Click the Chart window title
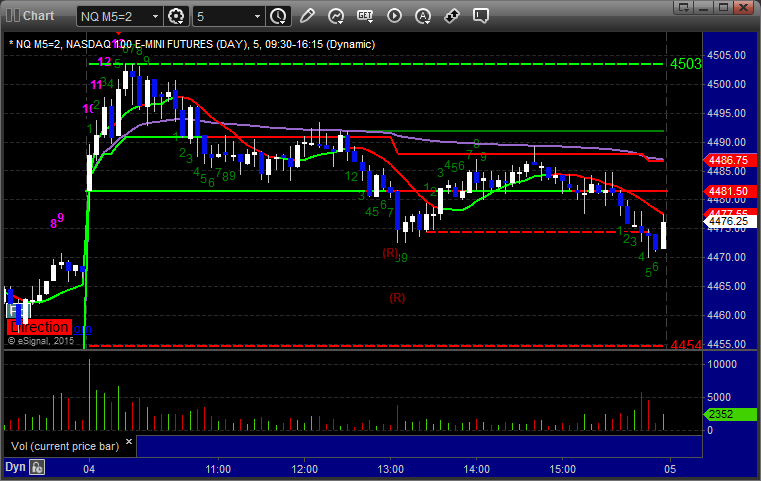Screen dimensions: 761x481 point(38,16)
